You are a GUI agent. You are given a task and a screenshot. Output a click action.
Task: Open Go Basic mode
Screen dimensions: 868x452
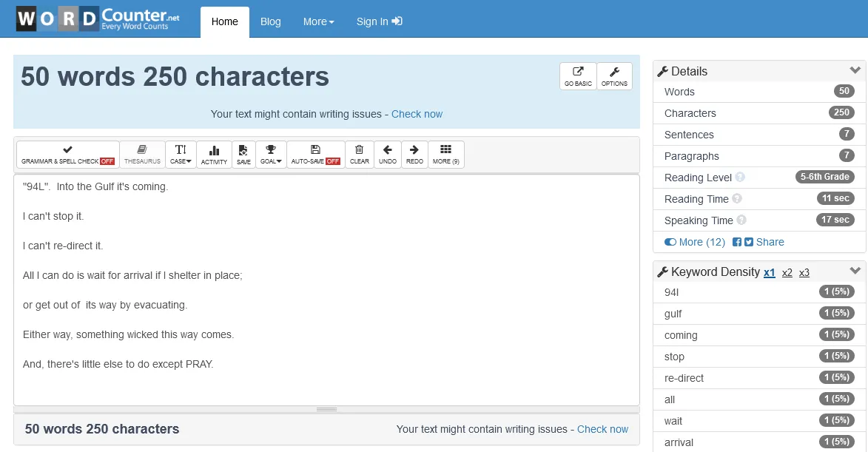click(x=578, y=76)
